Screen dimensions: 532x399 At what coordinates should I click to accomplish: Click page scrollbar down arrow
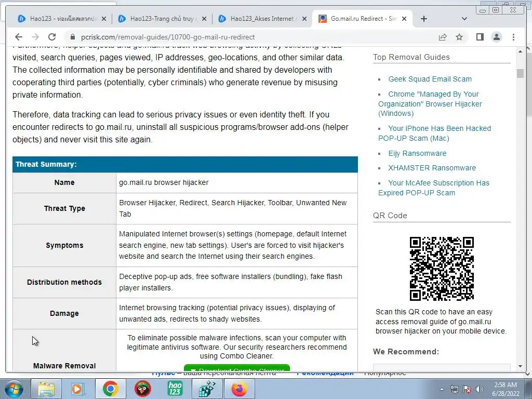520,366
